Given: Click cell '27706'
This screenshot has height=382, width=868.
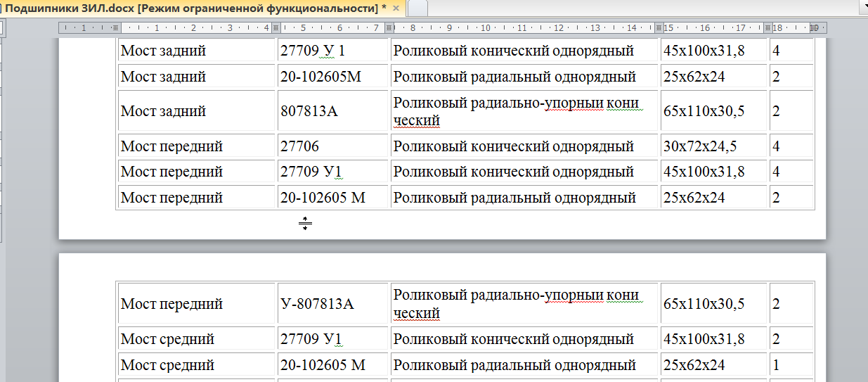Looking at the screenshot, I should click(x=333, y=146).
